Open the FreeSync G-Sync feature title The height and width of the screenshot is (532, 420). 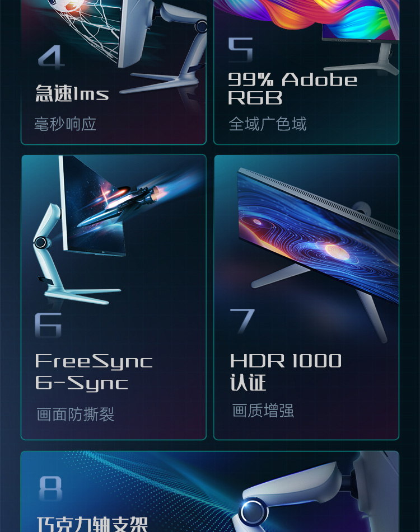(x=94, y=372)
